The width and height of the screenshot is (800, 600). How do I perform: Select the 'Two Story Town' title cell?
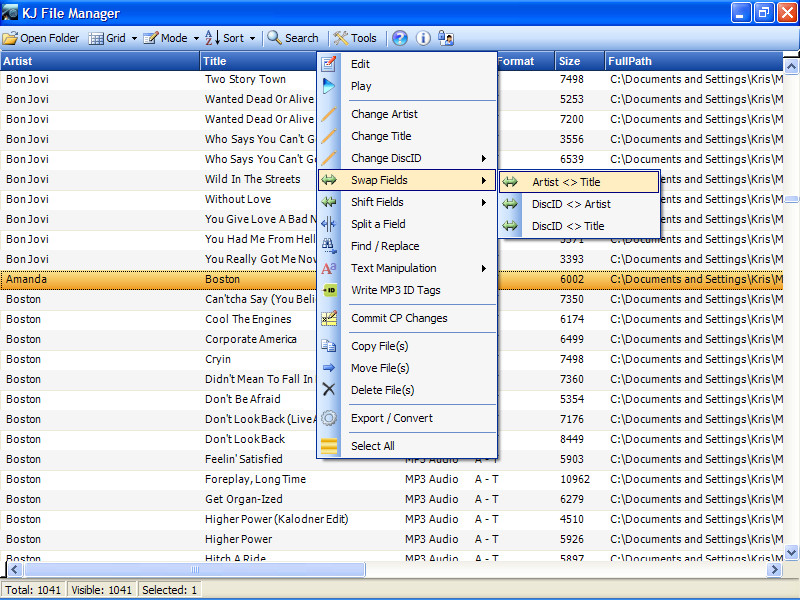245,79
